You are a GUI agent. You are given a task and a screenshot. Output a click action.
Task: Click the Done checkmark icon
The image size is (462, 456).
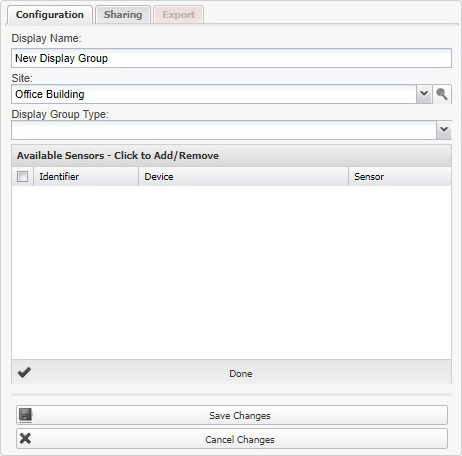(x=24, y=372)
